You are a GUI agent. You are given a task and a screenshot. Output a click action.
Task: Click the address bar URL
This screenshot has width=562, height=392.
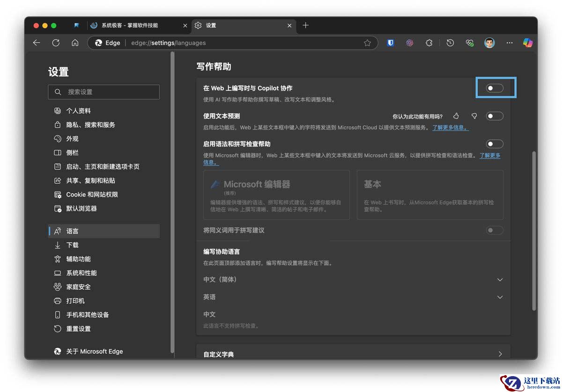[168, 43]
